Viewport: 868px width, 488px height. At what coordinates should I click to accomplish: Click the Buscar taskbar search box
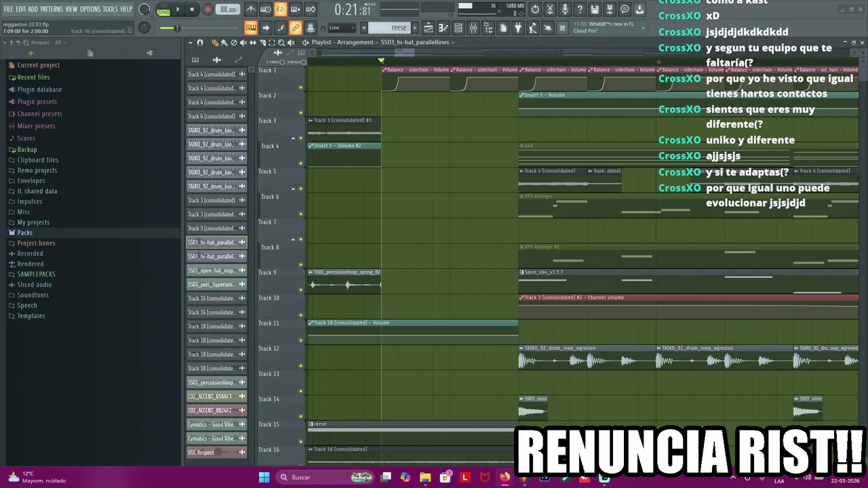pyautogui.click(x=325, y=477)
